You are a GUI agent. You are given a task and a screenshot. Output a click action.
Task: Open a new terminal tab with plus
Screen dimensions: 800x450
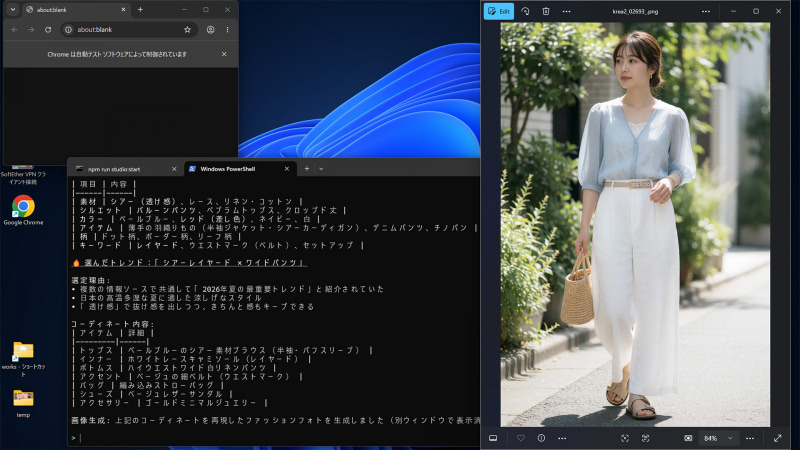pos(307,169)
